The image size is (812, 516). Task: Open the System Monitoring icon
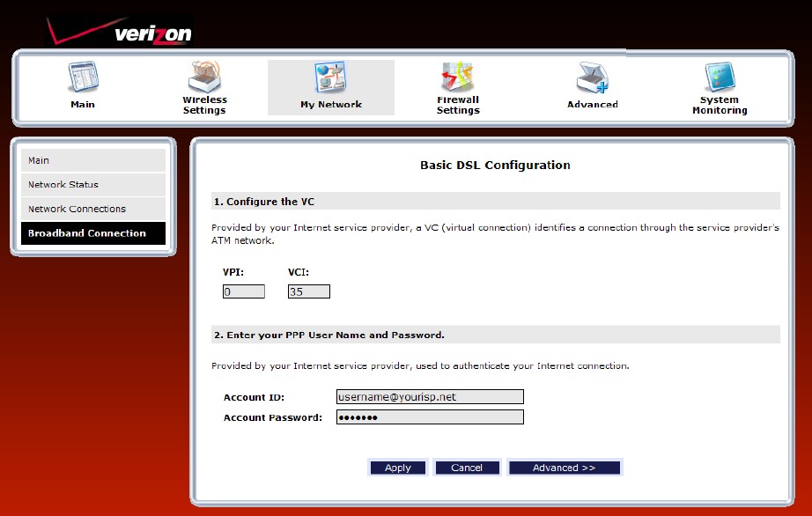[x=719, y=75]
